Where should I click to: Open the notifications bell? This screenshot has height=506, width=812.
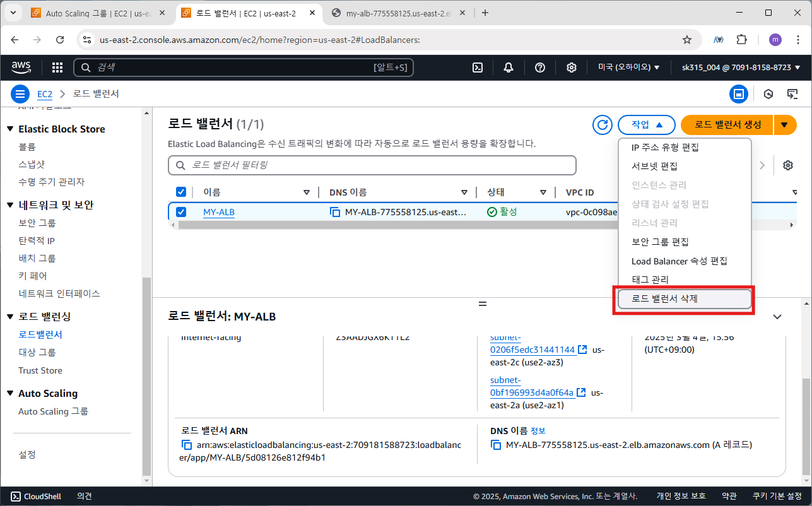point(509,68)
